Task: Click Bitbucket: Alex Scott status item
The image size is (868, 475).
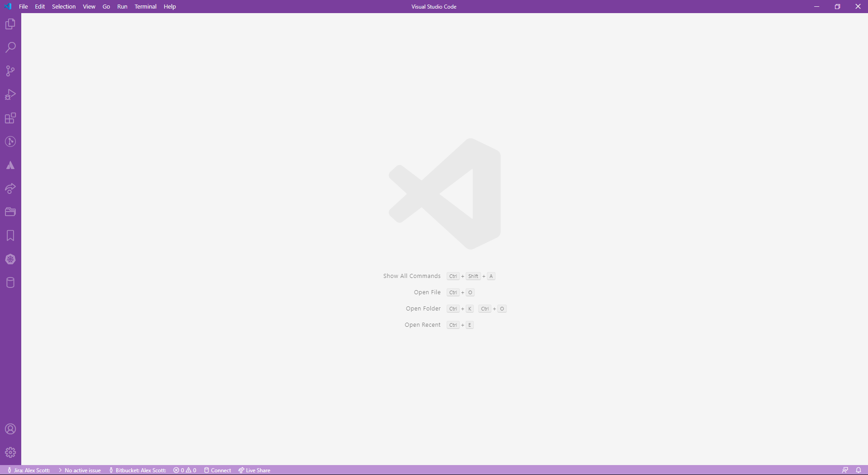Action: pyautogui.click(x=137, y=470)
